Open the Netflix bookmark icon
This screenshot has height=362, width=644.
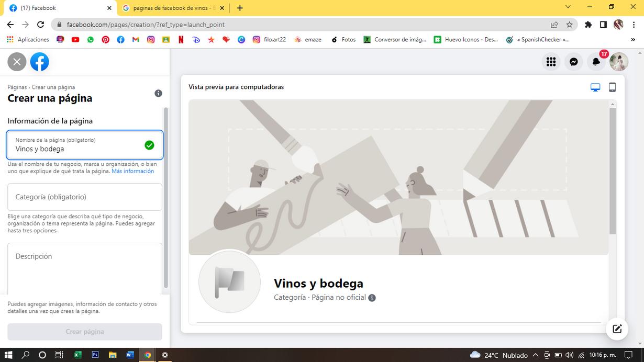[181, 40]
